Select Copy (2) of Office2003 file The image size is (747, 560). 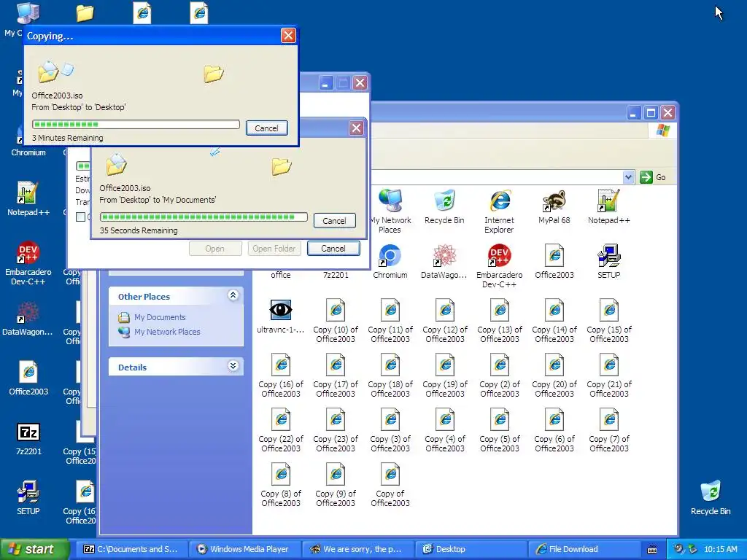click(499, 375)
